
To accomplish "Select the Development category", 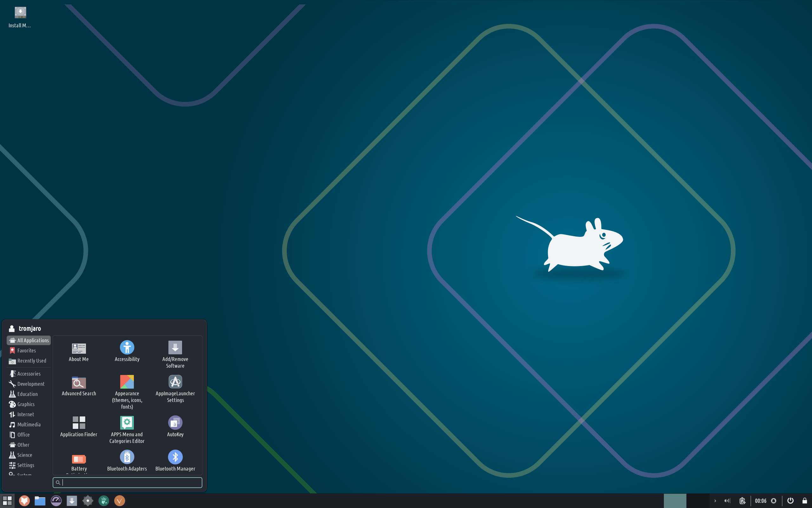I will 29,384.
